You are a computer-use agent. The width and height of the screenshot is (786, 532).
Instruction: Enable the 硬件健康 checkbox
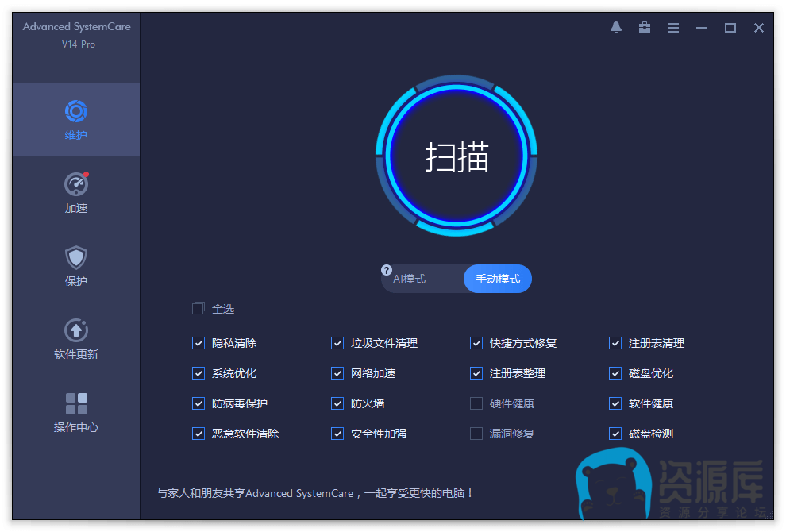476,403
